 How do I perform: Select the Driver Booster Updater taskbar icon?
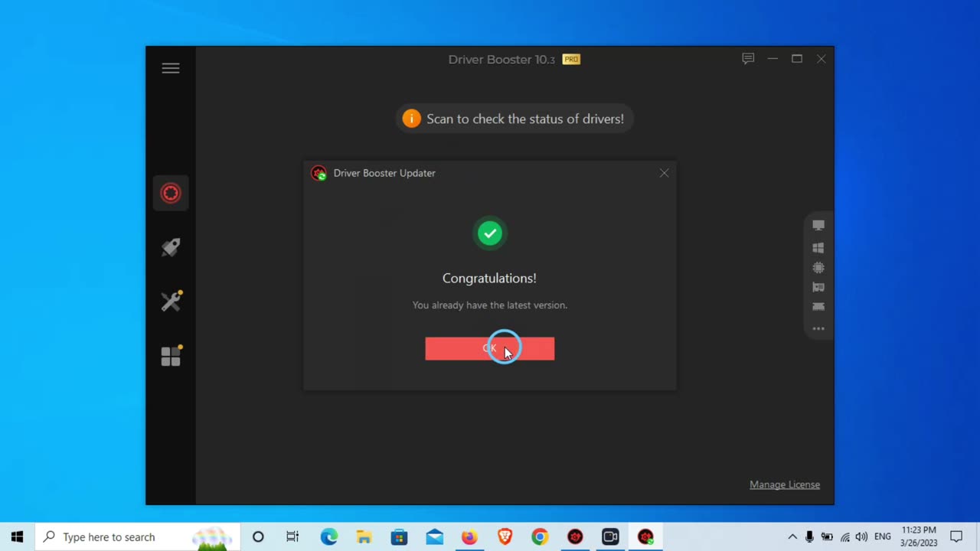pos(645,536)
